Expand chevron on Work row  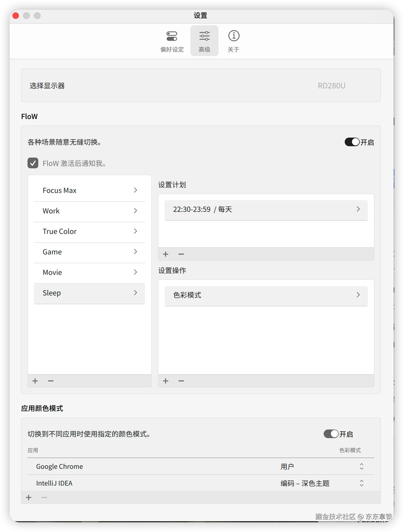(x=135, y=211)
